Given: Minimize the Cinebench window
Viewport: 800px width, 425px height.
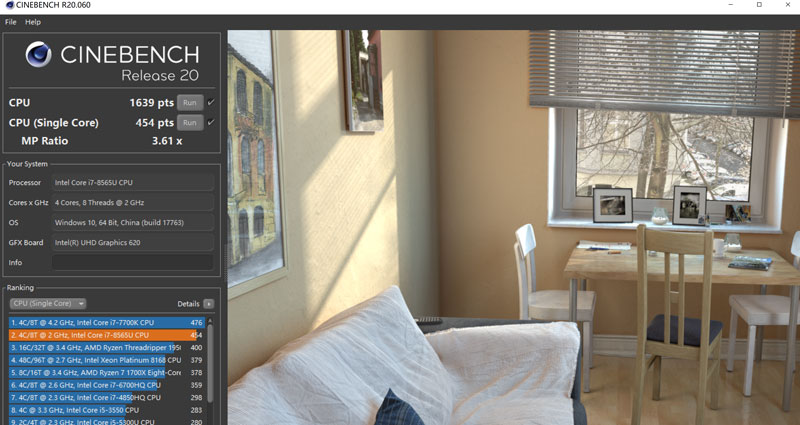Looking at the screenshot, I should pos(731,5).
